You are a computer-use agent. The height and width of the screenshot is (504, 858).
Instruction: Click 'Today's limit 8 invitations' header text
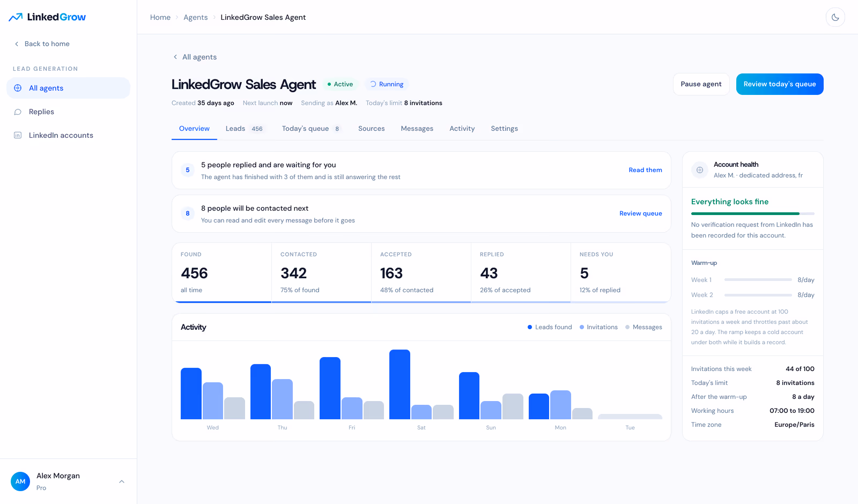click(x=404, y=103)
